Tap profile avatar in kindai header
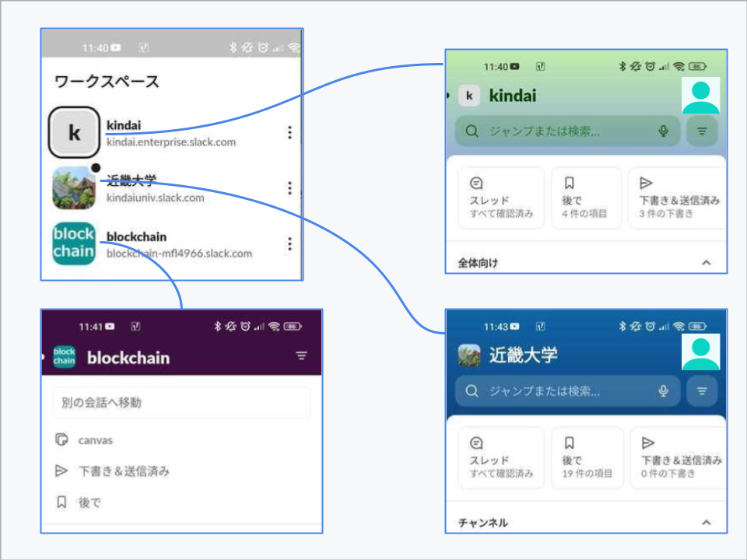Image resolution: width=747 pixels, height=560 pixels. tap(700, 96)
